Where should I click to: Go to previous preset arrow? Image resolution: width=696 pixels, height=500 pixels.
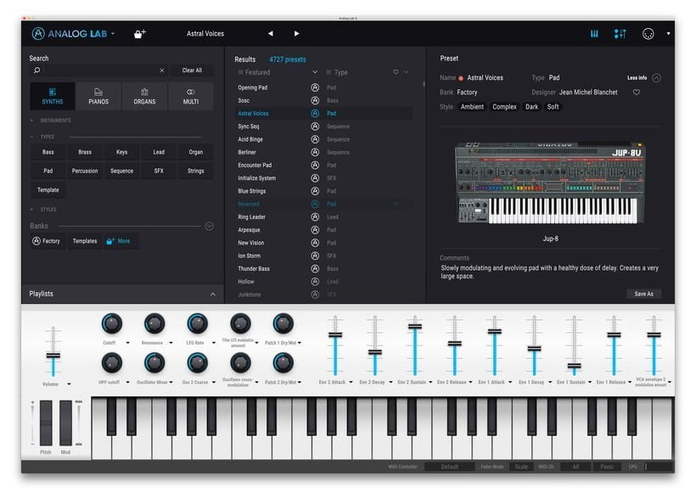coord(270,34)
